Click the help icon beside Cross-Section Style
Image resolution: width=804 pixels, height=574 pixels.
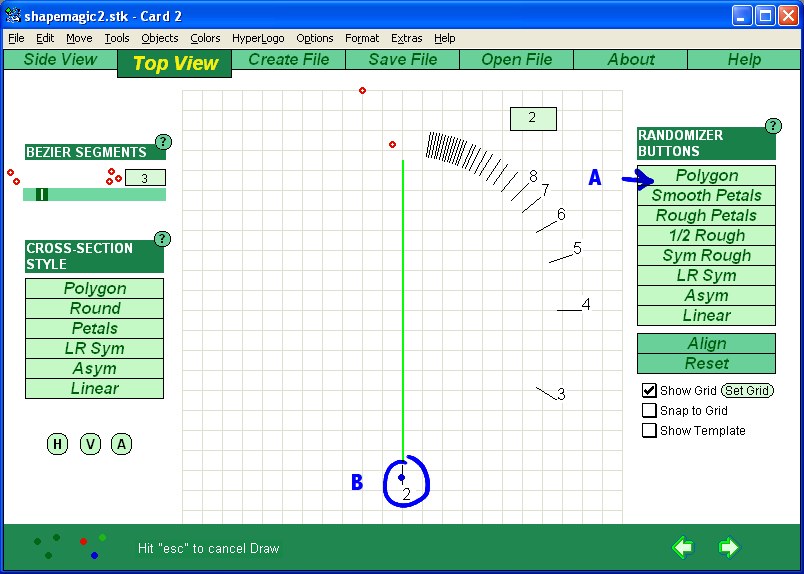[x=163, y=239]
